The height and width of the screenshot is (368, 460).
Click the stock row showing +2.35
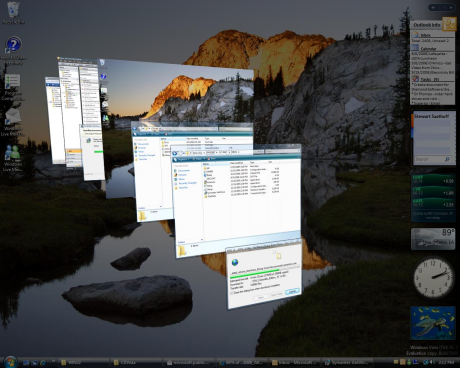[433, 204]
